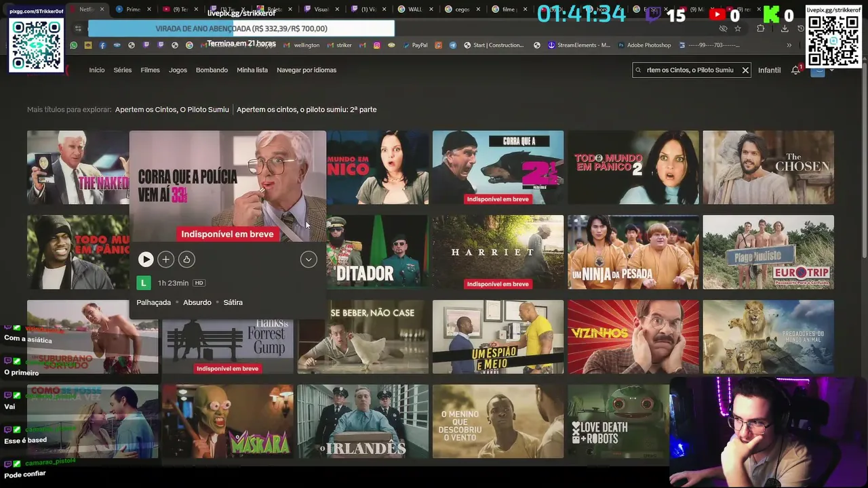Image resolution: width=868 pixels, height=488 pixels.
Task: Clear the Netflix search field
Action: tap(745, 70)
